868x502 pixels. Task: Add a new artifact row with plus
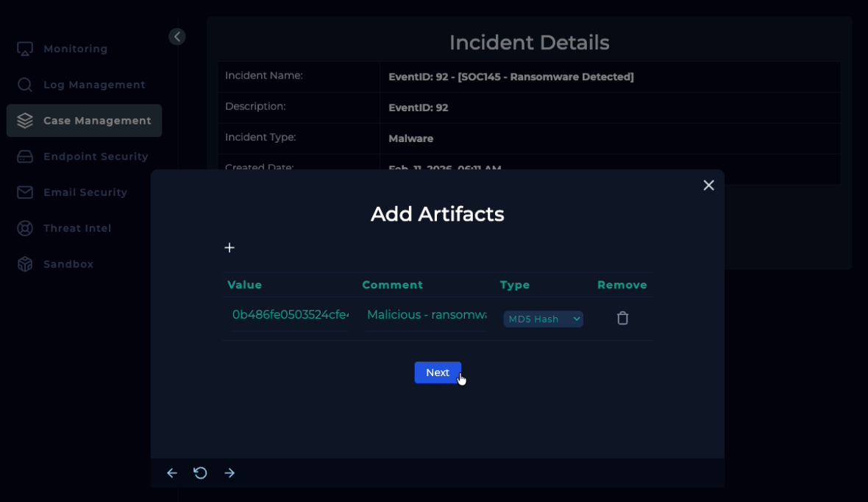(230, 248)
